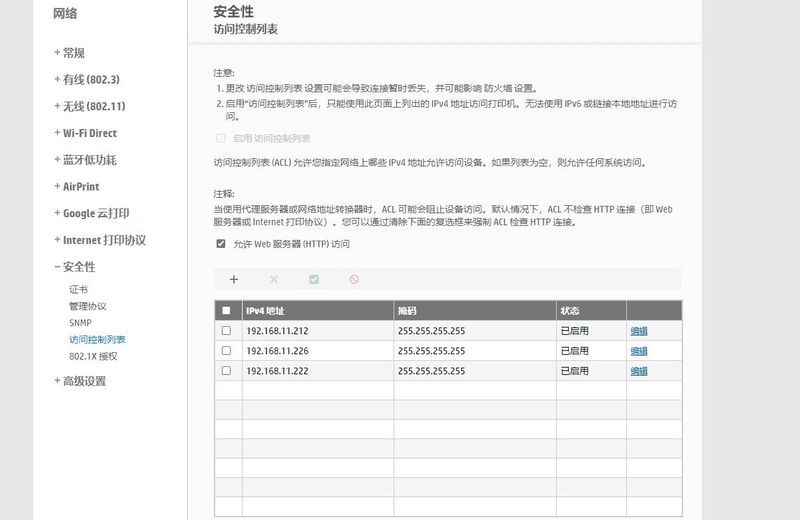Click 编辑 link for 192.168.11.222
The width and height of the screenshot is (800, 520).
638,371
